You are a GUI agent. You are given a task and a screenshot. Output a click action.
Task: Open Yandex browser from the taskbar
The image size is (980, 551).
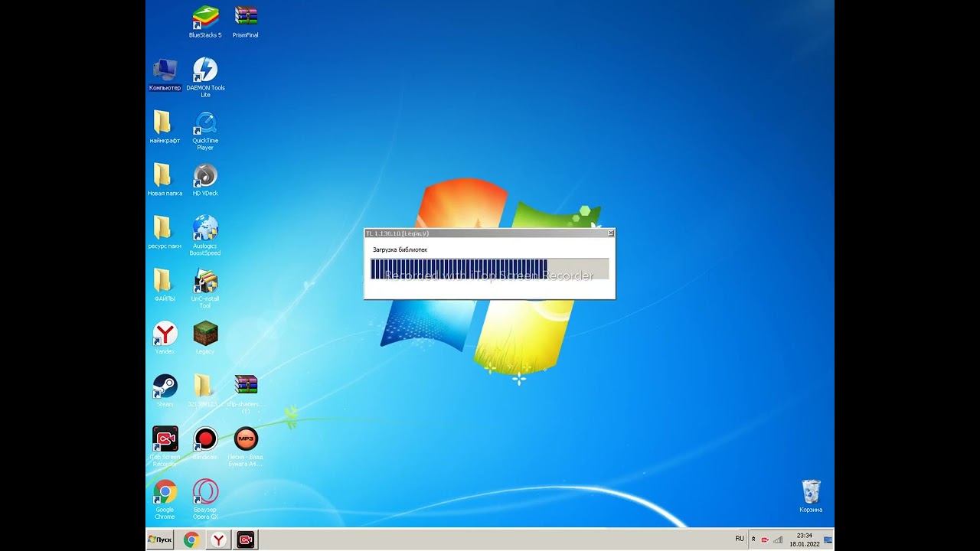(218, 540)
